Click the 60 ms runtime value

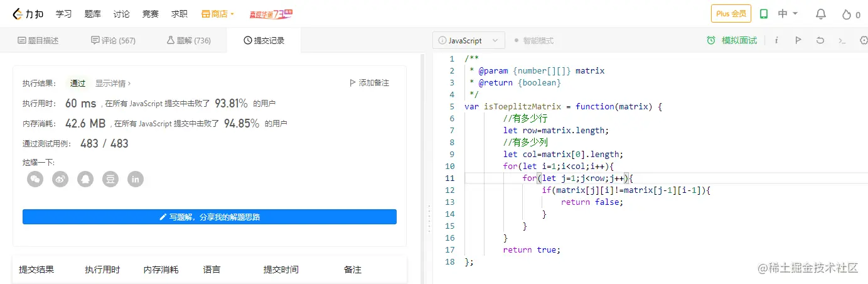pyautogui.click(x=81, y=103)
